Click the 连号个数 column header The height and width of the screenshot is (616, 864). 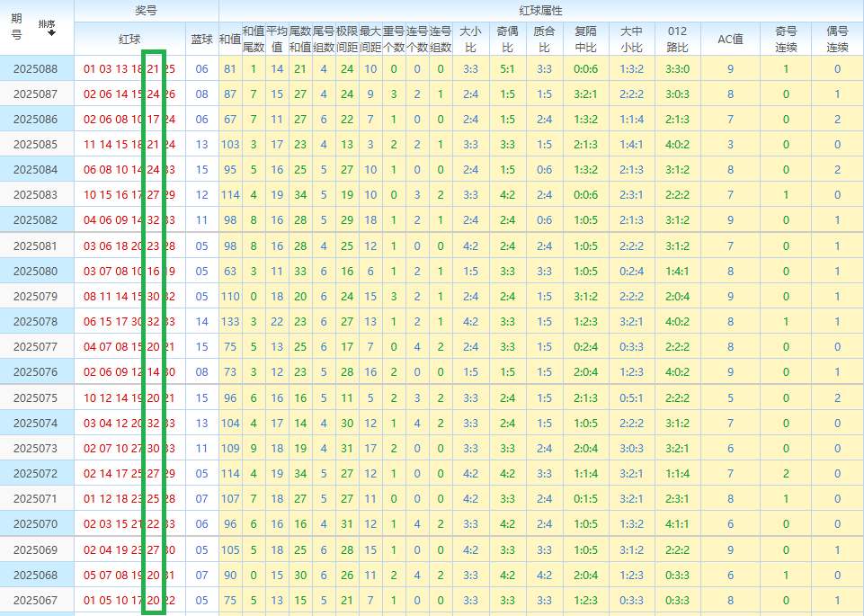tap(417, 40)
